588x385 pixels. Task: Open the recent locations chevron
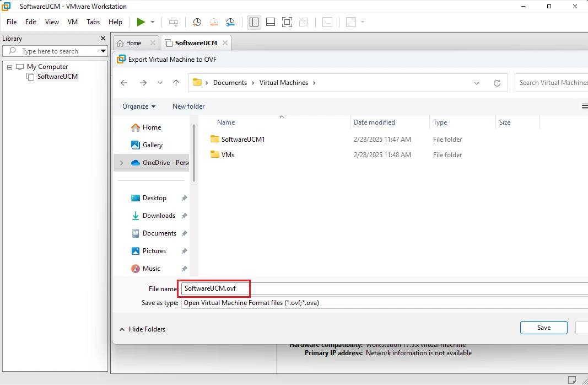160,83
